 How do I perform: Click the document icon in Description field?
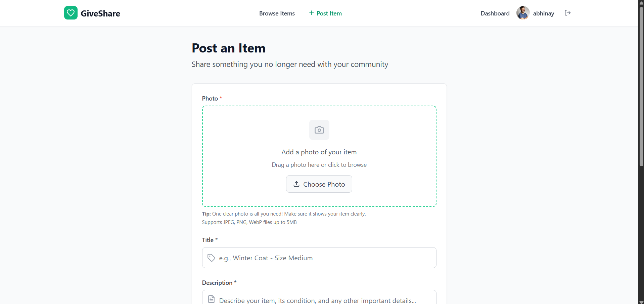coord(211,299)
